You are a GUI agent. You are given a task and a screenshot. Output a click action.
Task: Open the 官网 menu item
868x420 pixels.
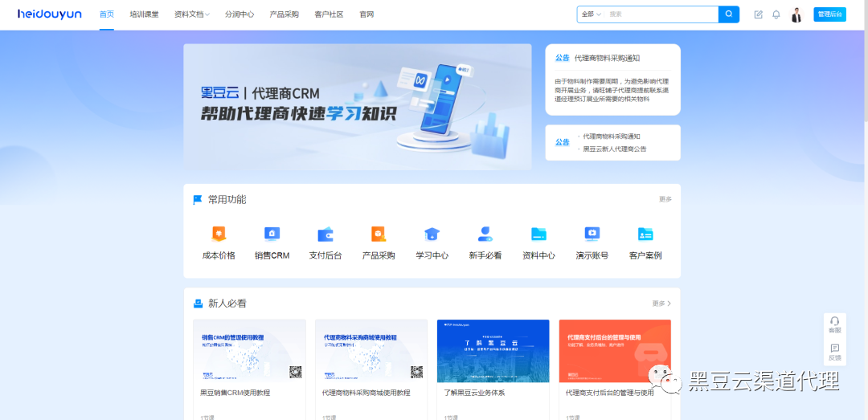366,14
